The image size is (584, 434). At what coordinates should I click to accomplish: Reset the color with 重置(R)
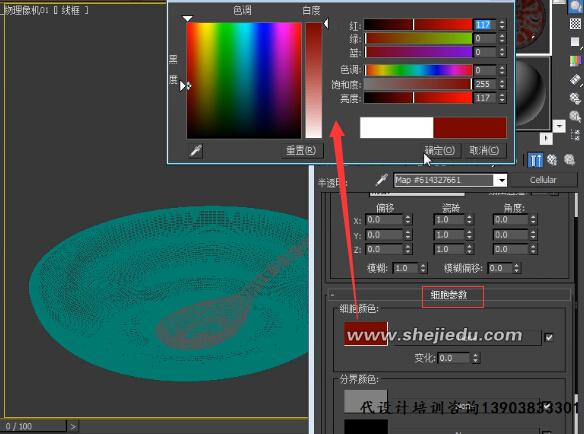coord(301,151)
